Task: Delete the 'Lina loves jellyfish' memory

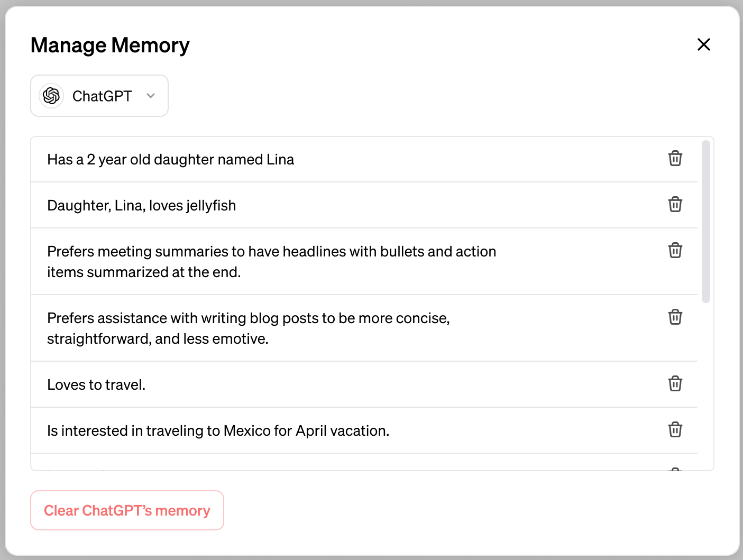Action: [675, 205]
